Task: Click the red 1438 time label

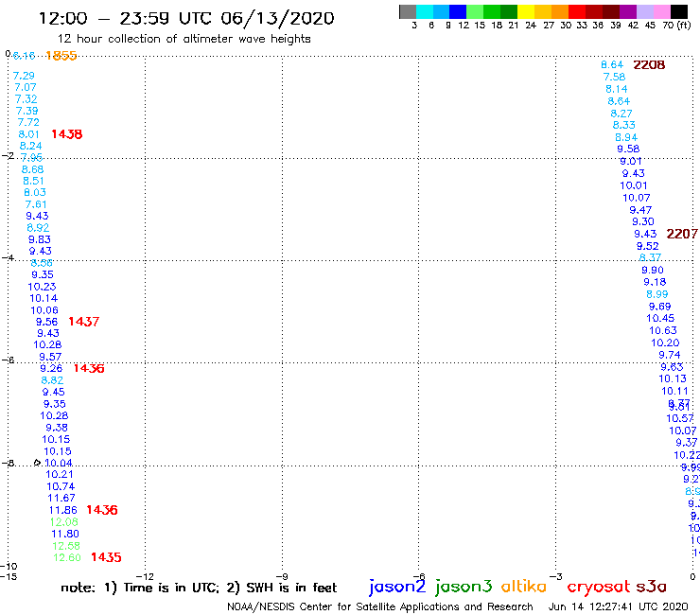Action: 67,134
